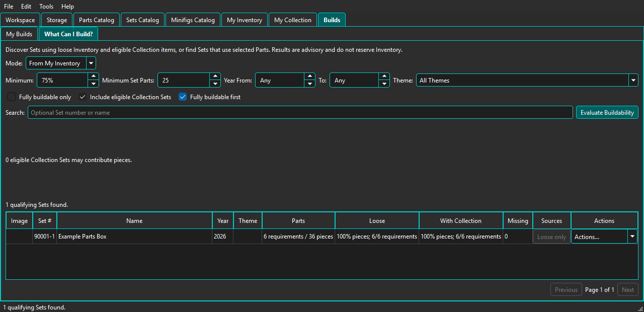
Task: Click the Set number or name search field
Action: tap(300, 112)
